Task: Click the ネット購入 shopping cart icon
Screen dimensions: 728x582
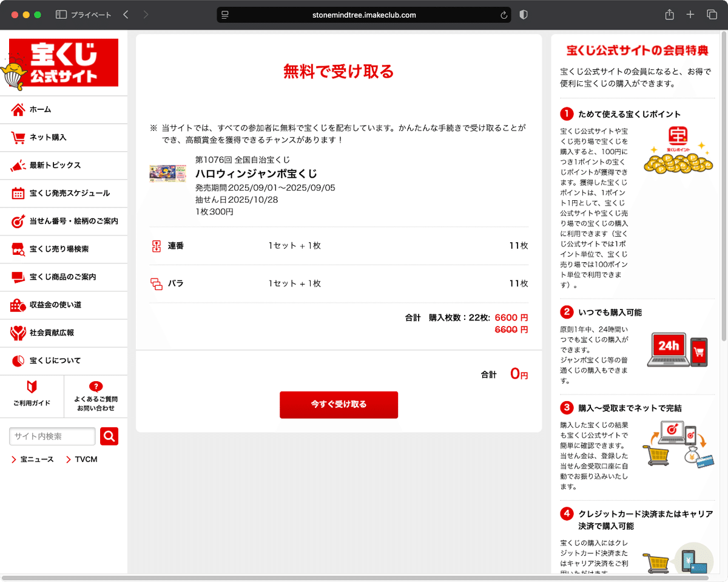Action: pyautogui.click(x=18, y=137)
